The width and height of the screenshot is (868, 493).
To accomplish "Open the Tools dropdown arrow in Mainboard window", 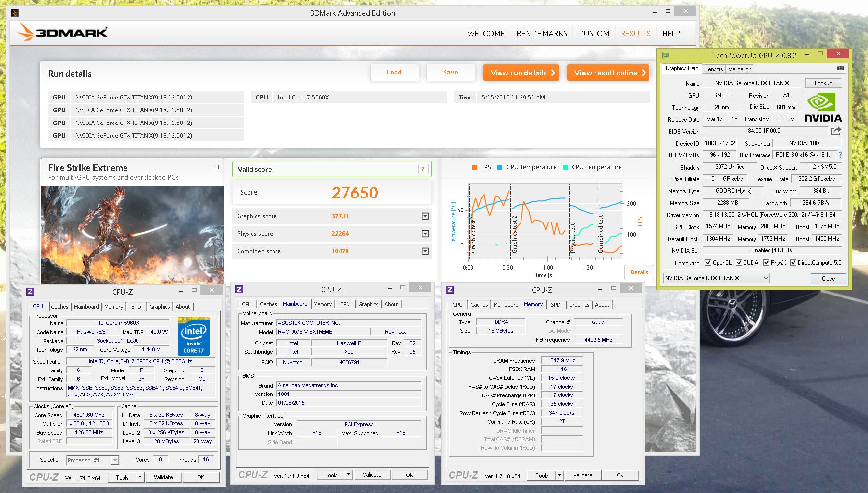I will coord(348,475).
